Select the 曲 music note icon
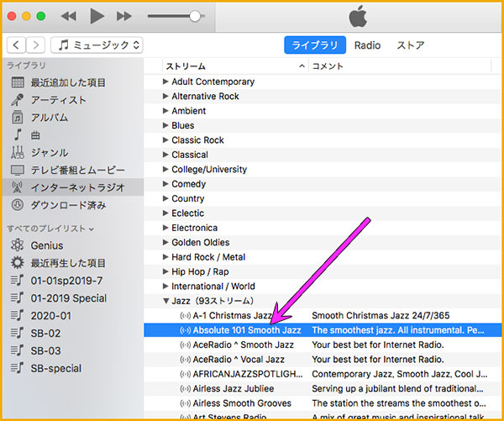 click(18, 134)
